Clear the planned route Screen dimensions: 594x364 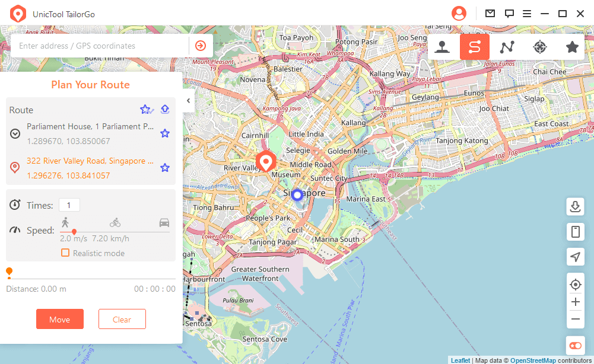tap(122, 319)
